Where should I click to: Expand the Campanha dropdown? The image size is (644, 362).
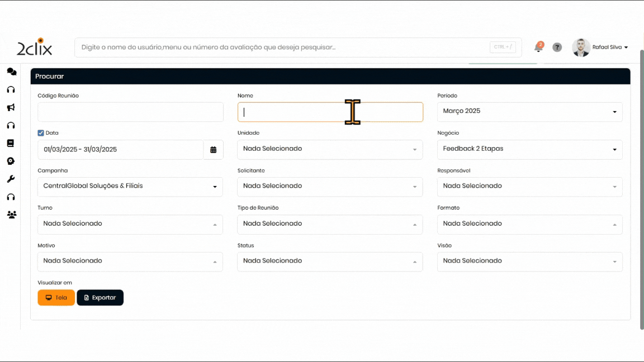click(130, 187)
